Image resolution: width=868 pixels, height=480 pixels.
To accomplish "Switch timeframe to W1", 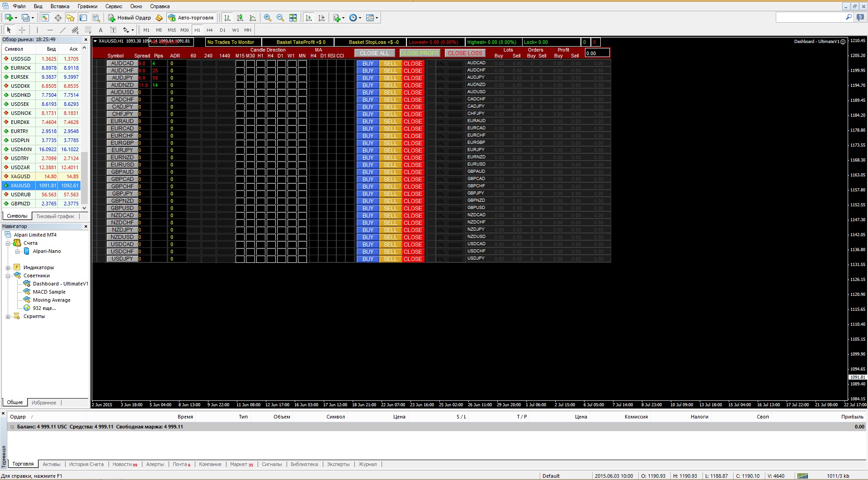I will pyautogui.click(x=235, y=30).
